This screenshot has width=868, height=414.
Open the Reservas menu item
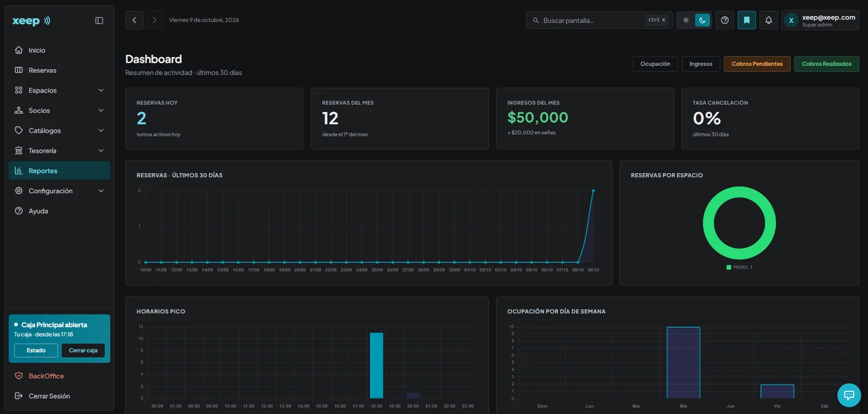[x=60, y=70]
